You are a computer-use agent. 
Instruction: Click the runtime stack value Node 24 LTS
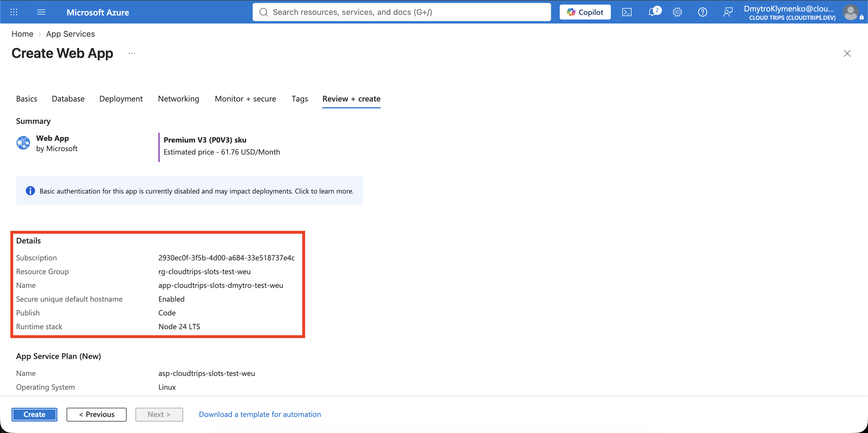[179, 327]
